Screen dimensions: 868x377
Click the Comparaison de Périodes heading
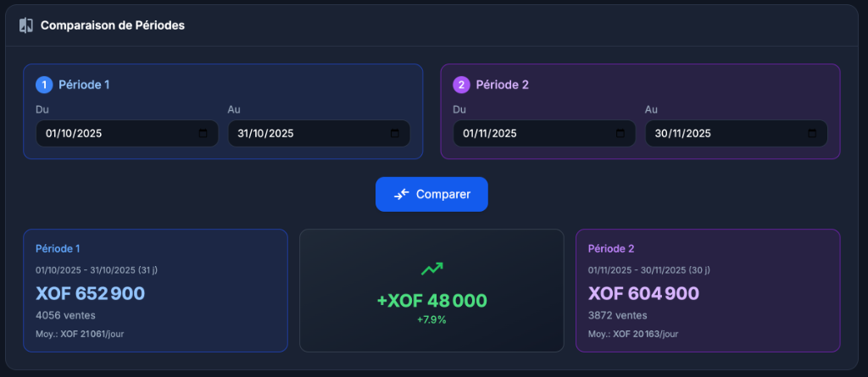pyautogui.click(x=113, y=25)
